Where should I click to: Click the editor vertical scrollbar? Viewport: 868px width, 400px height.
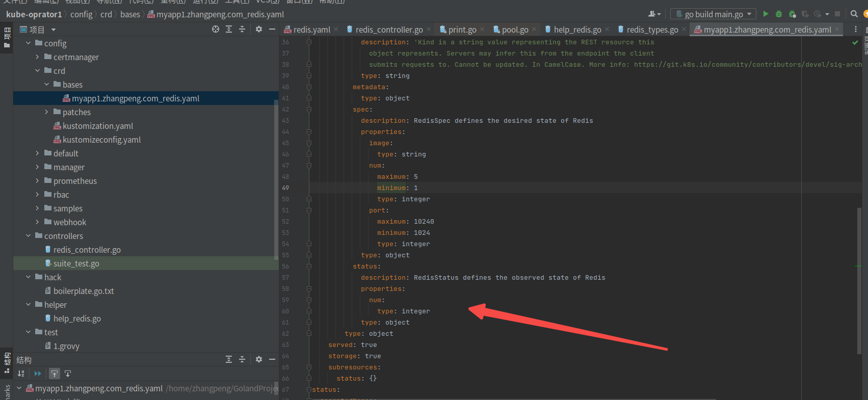859,280
